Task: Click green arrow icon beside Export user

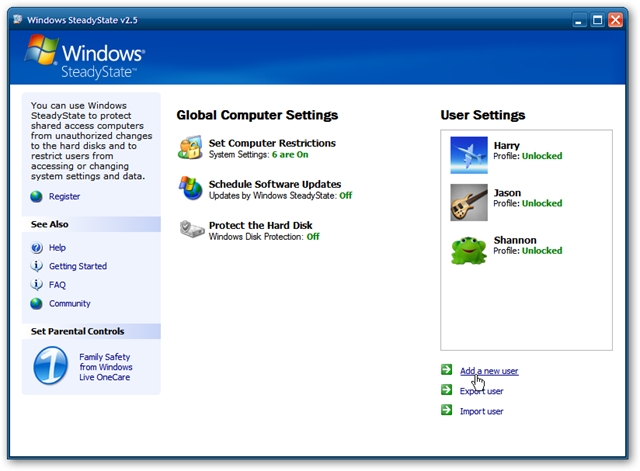Action: coord(447,389)
